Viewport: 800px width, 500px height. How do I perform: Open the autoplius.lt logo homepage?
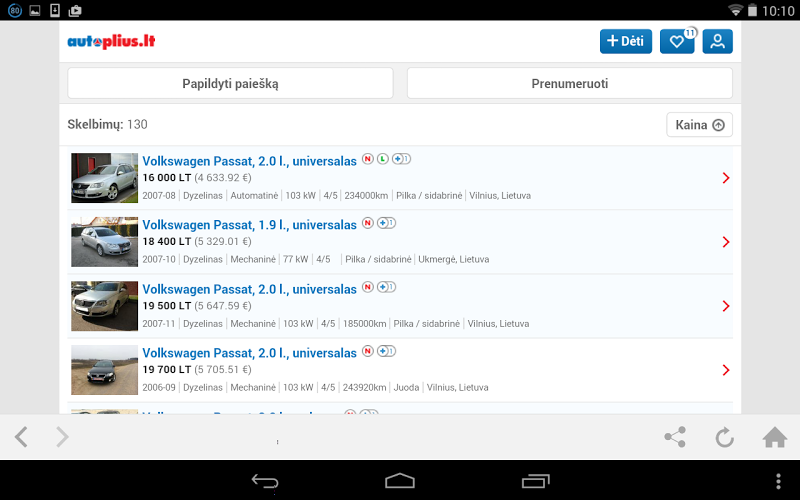pos(111,41)
